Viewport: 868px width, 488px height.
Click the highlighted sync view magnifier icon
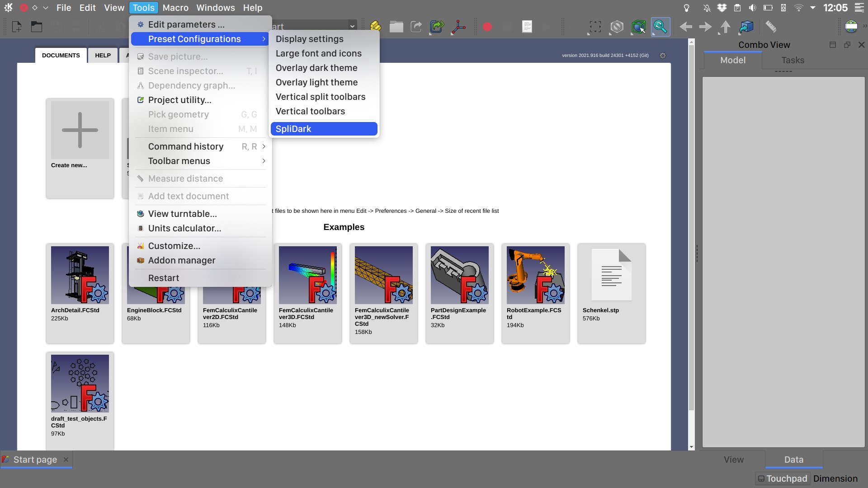point(660,27)
